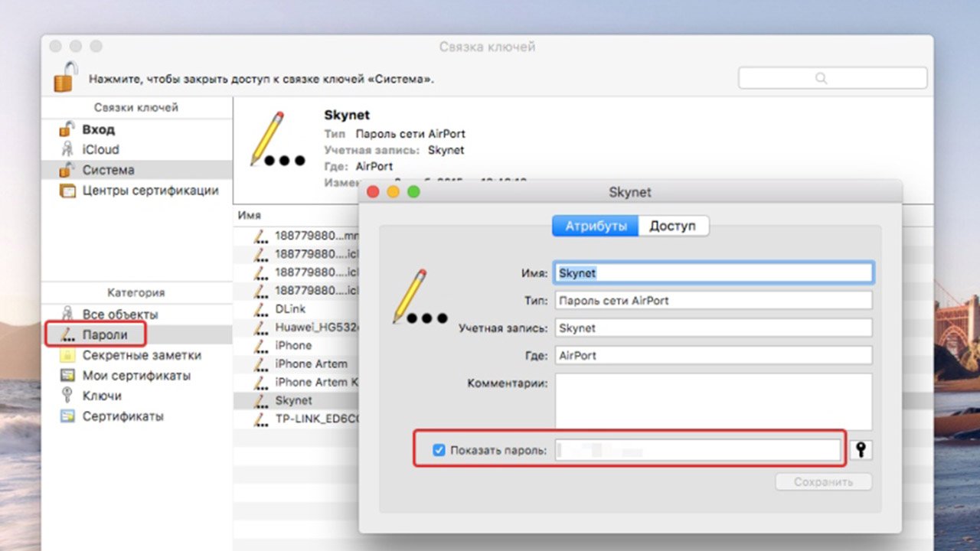This screenshot has height=551, width=980.
Task: Choose the Ключи category
Action: [x=102, y=396]
